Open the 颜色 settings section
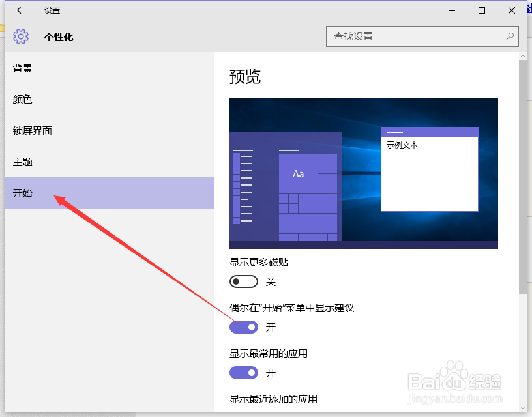The height and width of the screenshot is (417, 532). [23, 99]
